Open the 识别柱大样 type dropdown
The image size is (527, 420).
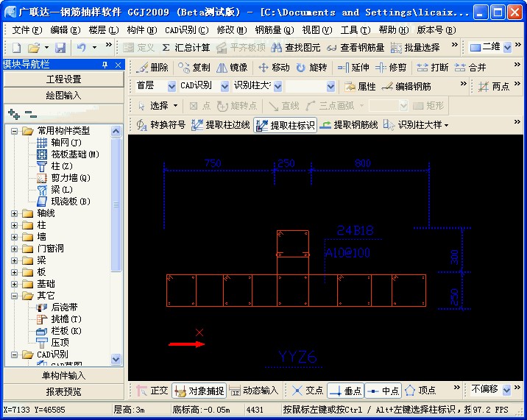pyautogui.click(x=277, y=87)
